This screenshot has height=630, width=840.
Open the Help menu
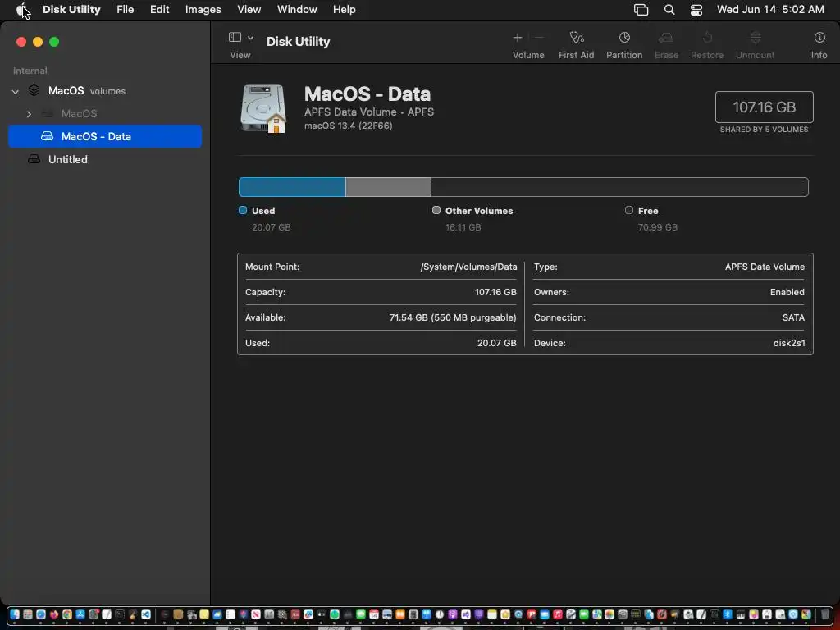[344, 9]
